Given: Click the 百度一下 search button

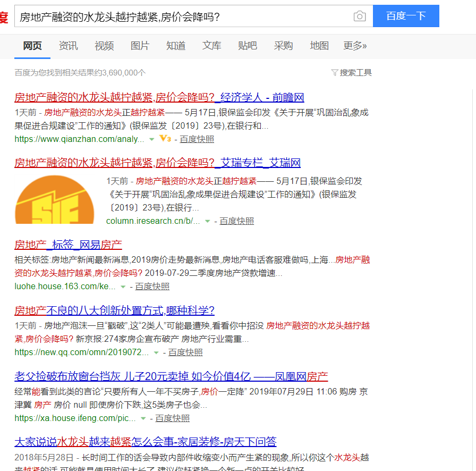Looking at the screenshot, I should [406, 16].
